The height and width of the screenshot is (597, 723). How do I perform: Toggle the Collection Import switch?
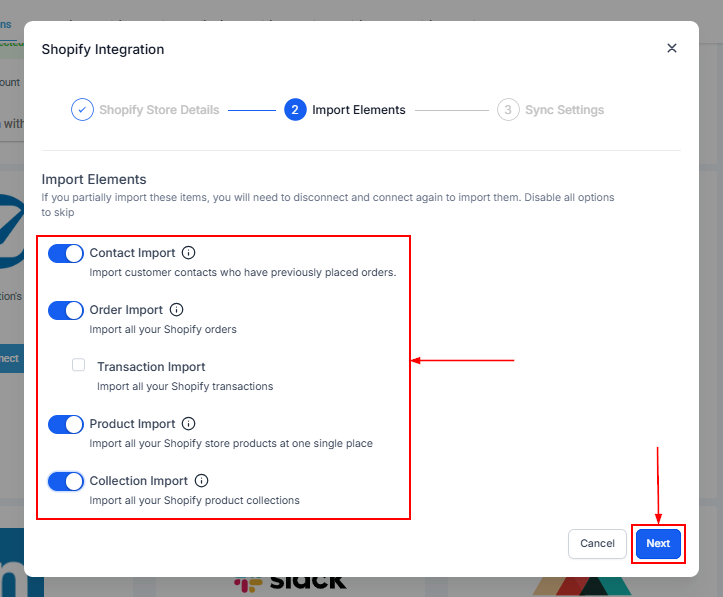point(66,481)
